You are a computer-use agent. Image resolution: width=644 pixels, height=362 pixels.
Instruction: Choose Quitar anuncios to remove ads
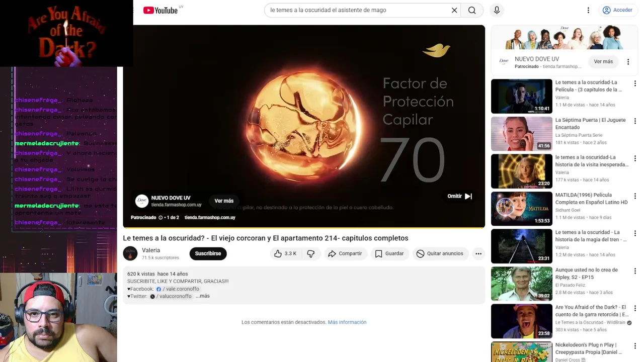440,253
